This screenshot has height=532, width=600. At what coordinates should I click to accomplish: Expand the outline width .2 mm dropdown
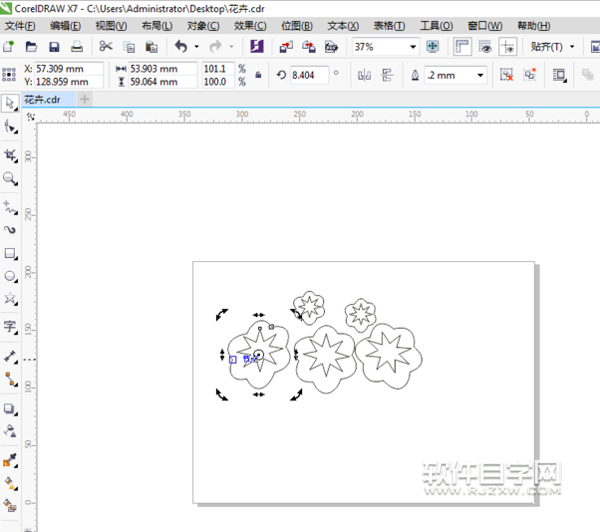[x=481, y=75]
